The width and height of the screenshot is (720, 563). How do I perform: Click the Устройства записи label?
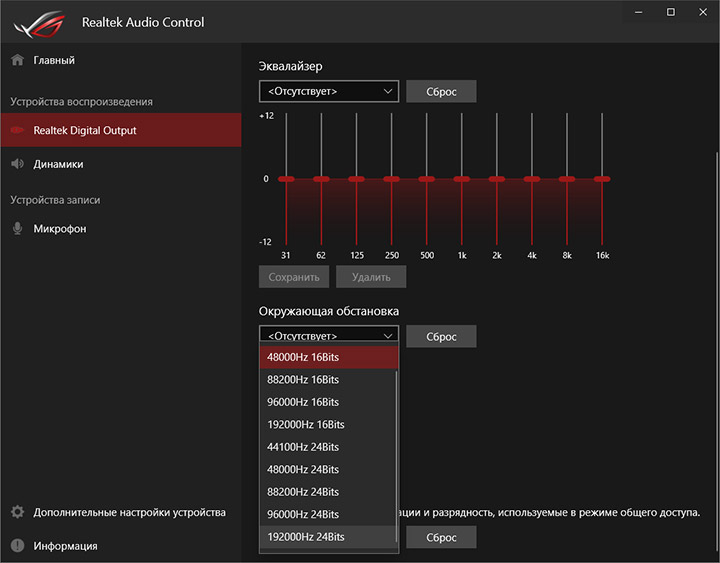pos(55,200)
